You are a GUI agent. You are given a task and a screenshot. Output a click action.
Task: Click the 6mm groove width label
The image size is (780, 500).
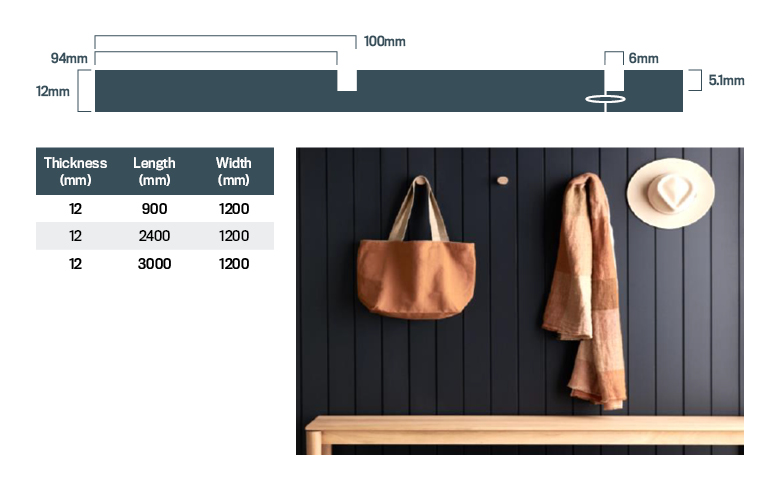point(643,58)
